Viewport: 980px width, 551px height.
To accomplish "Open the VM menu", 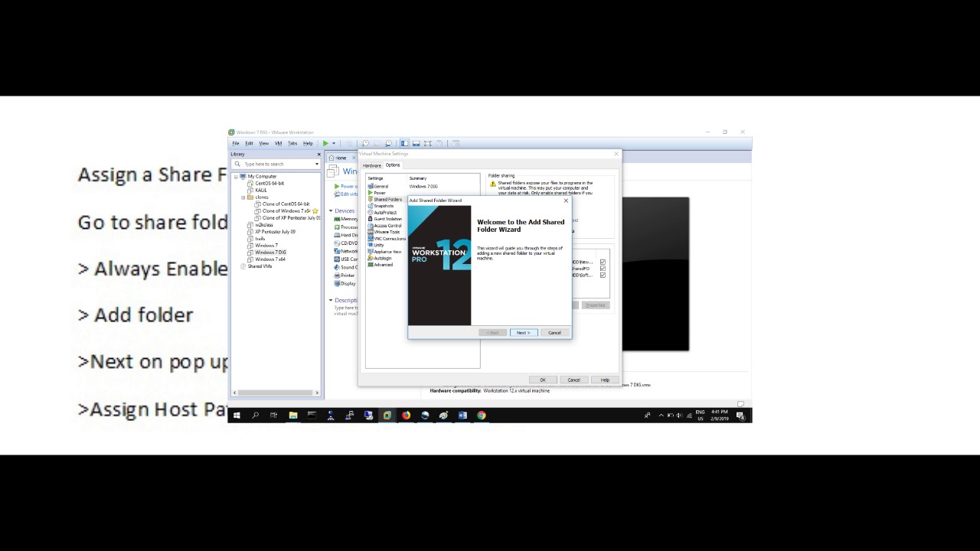I will tap(278, 143).
